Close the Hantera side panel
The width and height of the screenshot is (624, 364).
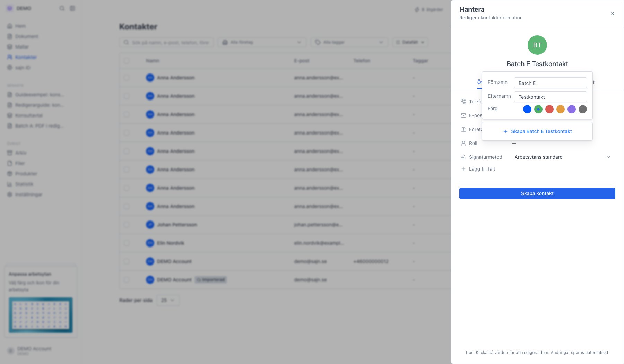tap(612, 14)
